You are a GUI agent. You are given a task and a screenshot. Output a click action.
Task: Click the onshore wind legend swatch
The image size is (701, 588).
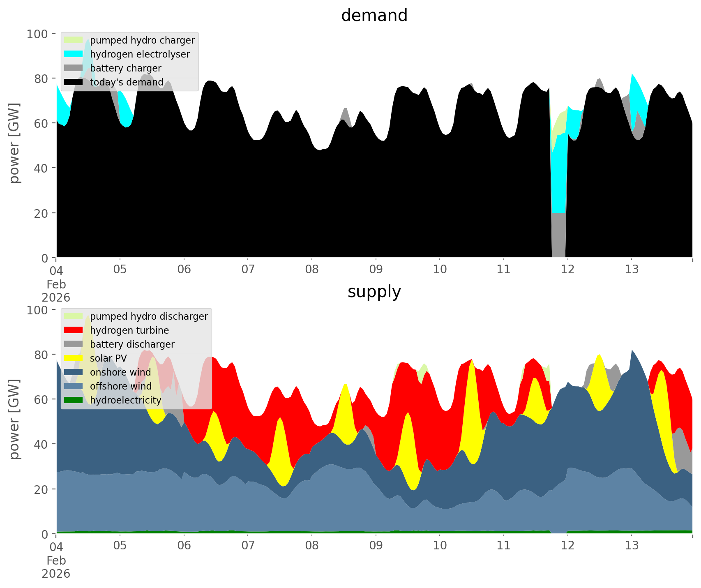(x=74, y=372)
